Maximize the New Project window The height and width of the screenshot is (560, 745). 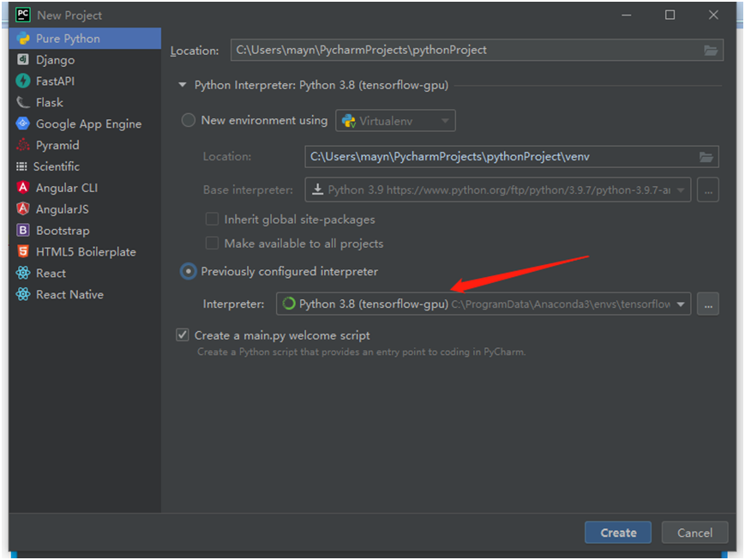point(670,15)
